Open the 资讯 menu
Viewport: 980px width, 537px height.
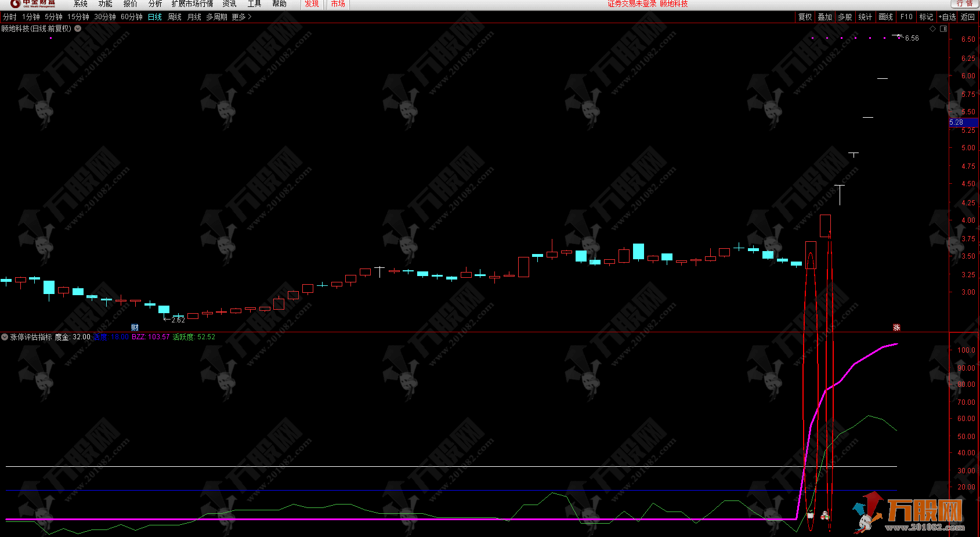(229, 4)
